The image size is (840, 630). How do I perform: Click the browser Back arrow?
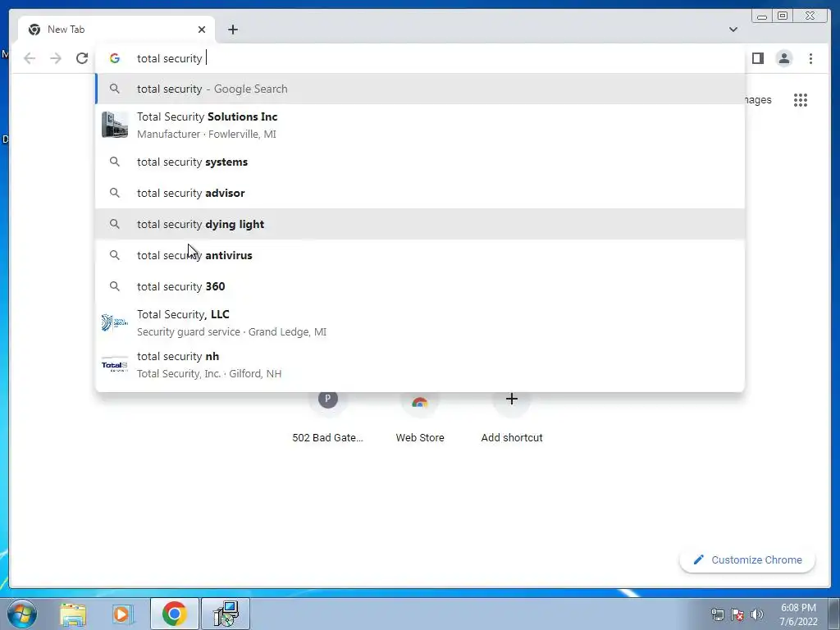30,58
